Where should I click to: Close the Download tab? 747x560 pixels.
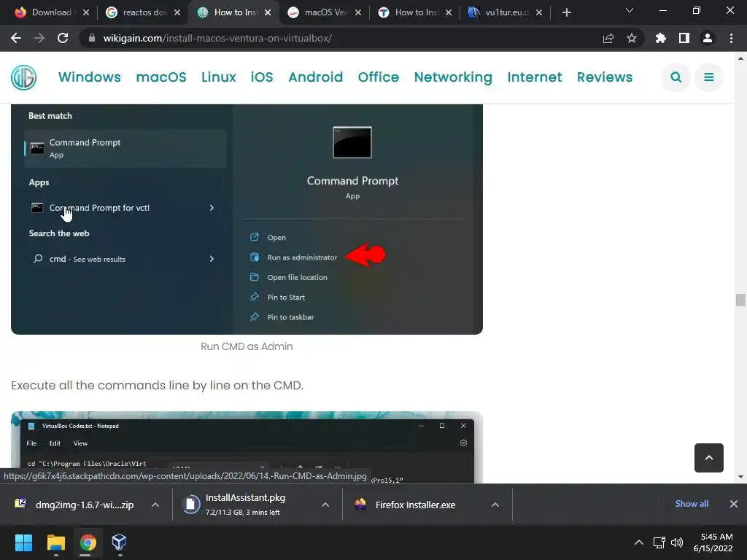tap(86, 12)
